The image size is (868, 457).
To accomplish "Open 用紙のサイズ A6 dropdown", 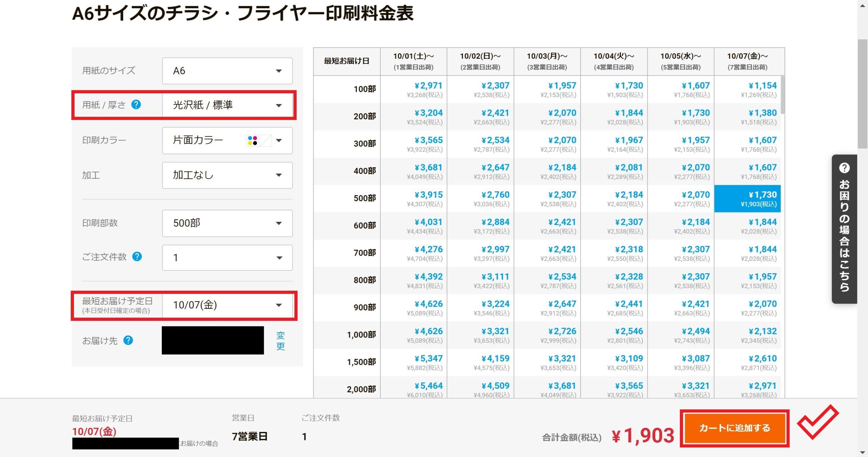I will tap(227, 71).
